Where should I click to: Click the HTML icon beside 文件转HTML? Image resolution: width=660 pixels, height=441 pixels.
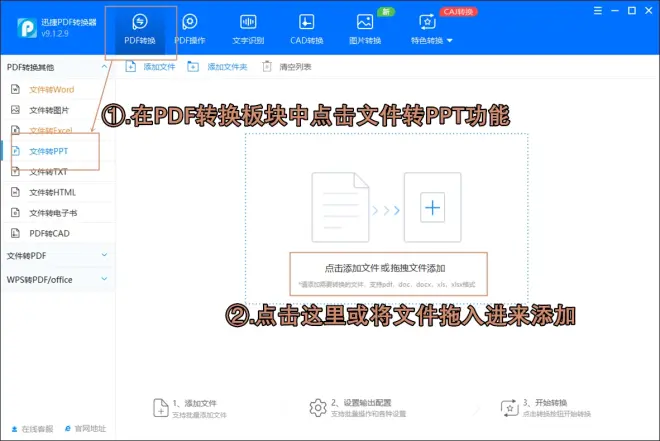click(x=15, y=192)
